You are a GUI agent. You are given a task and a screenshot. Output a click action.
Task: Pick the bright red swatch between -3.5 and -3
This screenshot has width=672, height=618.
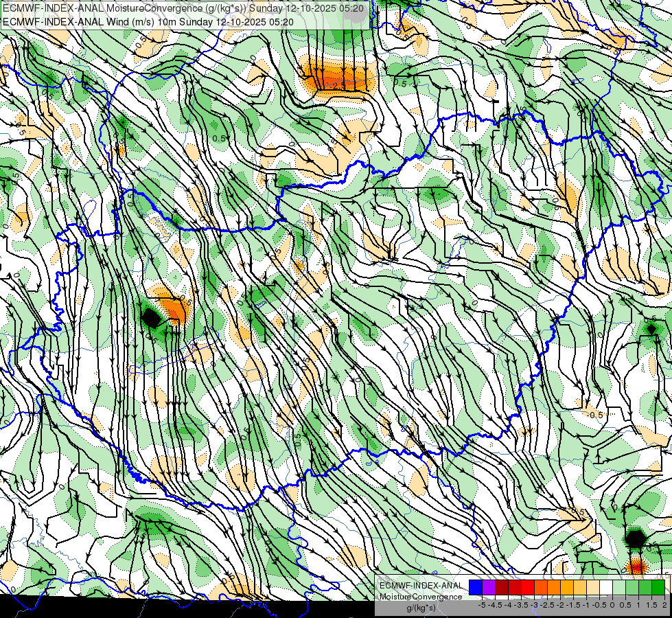pyautogui.click(x=528, y=587)
